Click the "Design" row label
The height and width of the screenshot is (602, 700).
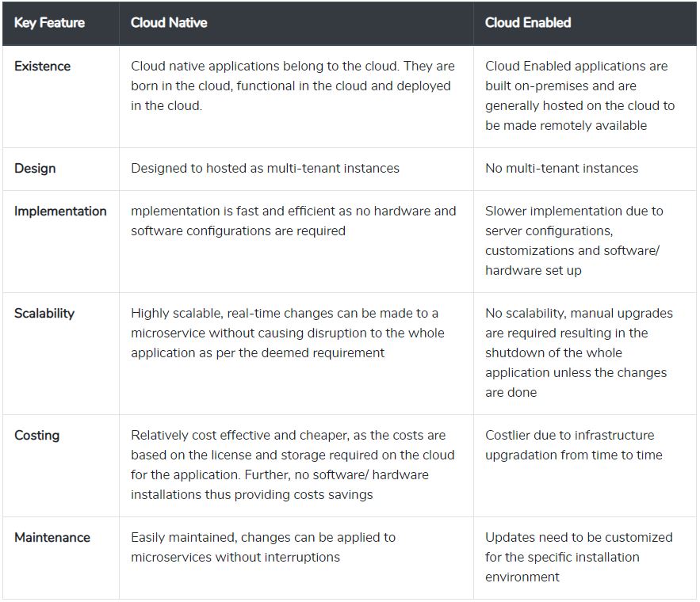(35, 168)
